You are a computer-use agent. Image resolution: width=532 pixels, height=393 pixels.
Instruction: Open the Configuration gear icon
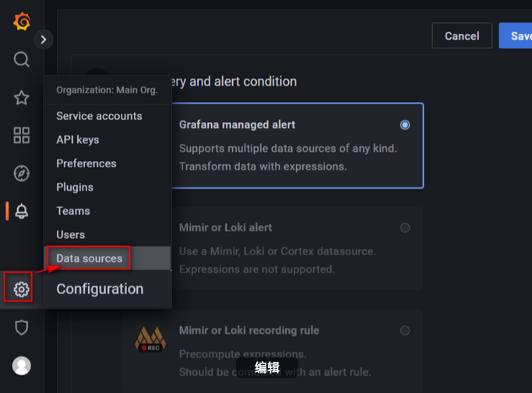[21, 289]
